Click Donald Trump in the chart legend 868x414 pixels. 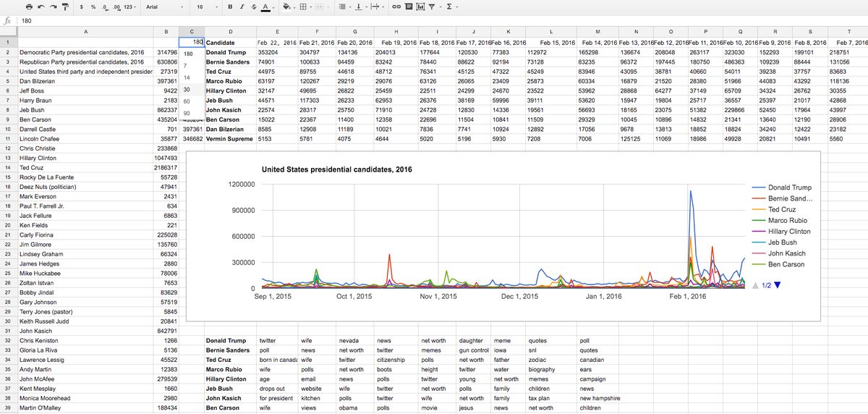789,187
